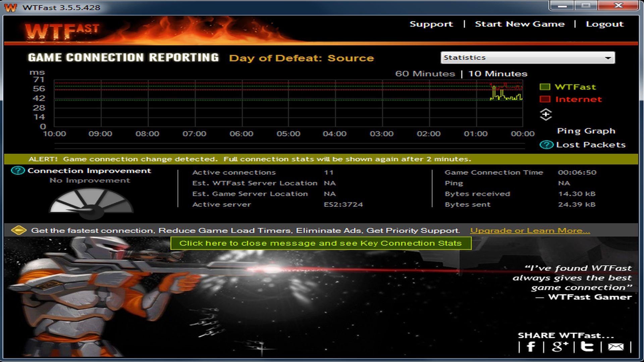Close the WTFast window
Screen dimensions: 644x362
tap(618, 5)
